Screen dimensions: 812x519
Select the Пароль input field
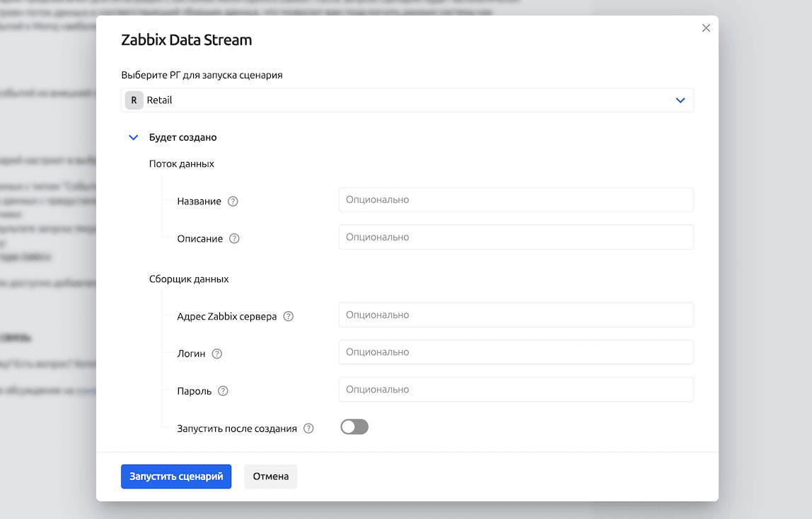(516, 390)
